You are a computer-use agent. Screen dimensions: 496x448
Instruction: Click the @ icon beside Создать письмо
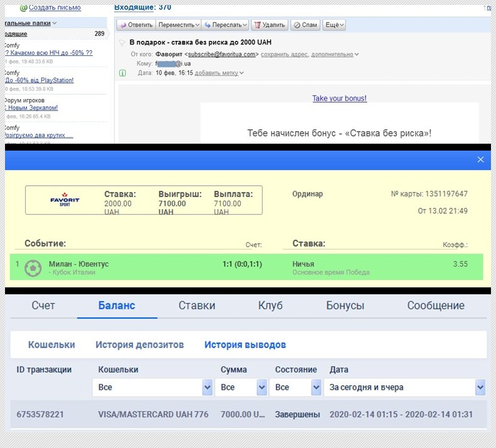tap(24, 8)
